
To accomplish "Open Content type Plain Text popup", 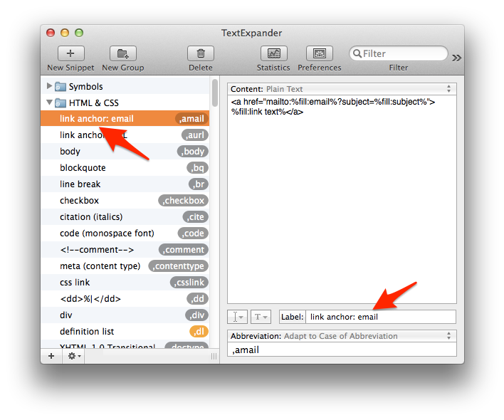I will 342,89.
